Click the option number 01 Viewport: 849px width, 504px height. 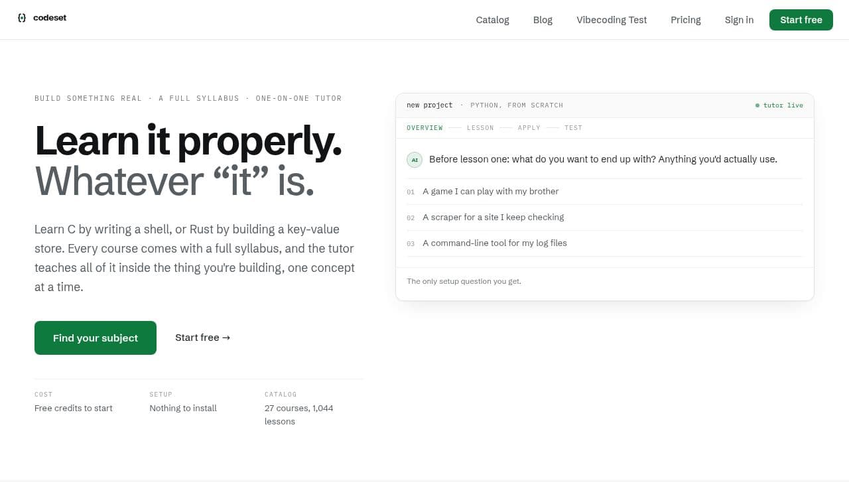(411, 192)
